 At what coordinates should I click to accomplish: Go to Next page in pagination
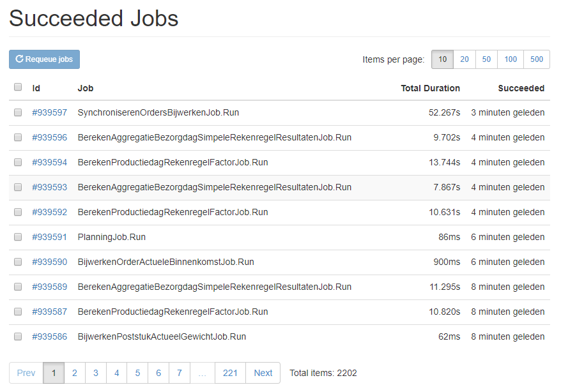(263, 373)
